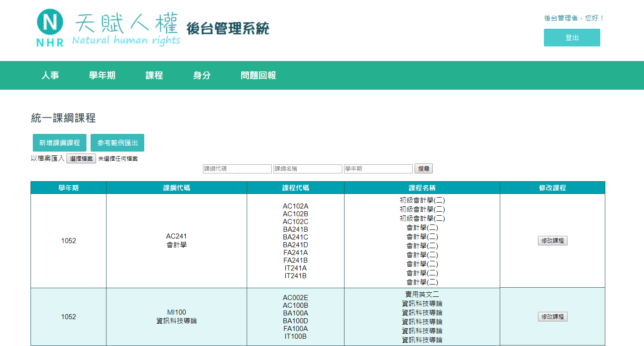Screen dimensions: 644x346
Task: Choose a file with 選擇檔案 button
Action: pyautogui.click(x=81, y=159)
